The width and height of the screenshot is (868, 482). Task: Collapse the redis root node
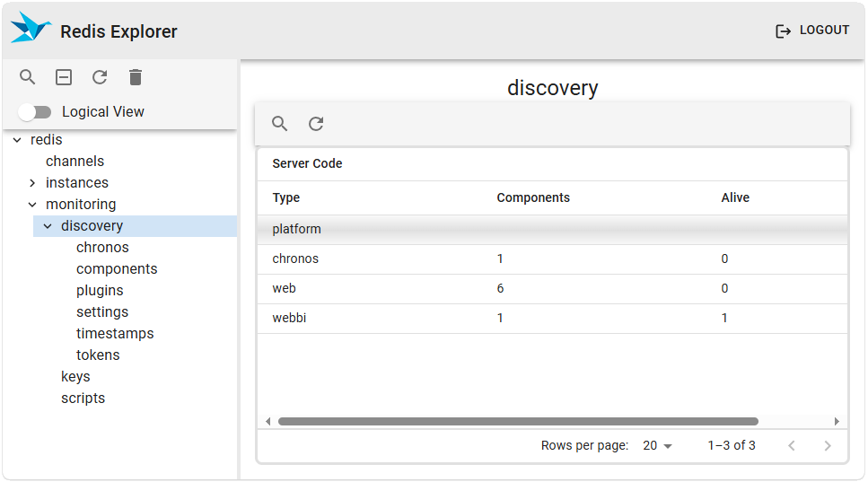point(17,140)
